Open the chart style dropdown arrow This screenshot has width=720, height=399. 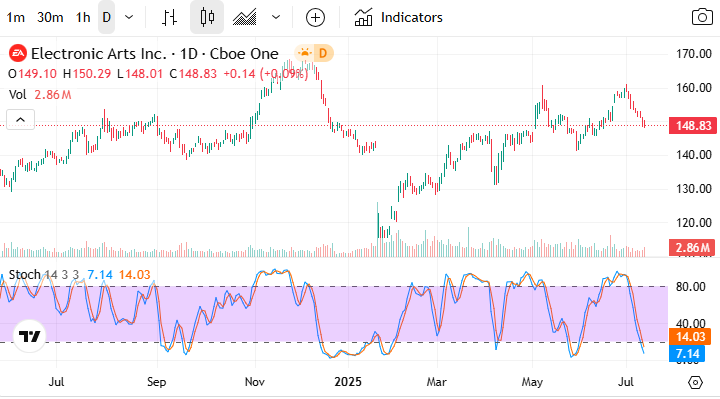click(x=276, y=17)
